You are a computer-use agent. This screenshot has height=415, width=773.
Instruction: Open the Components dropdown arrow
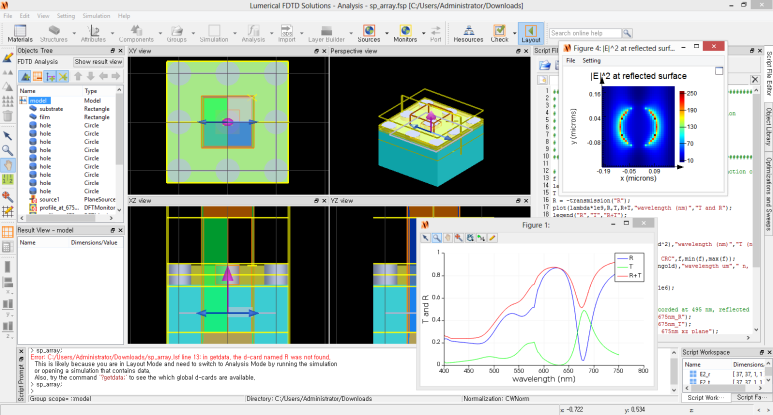160,34
